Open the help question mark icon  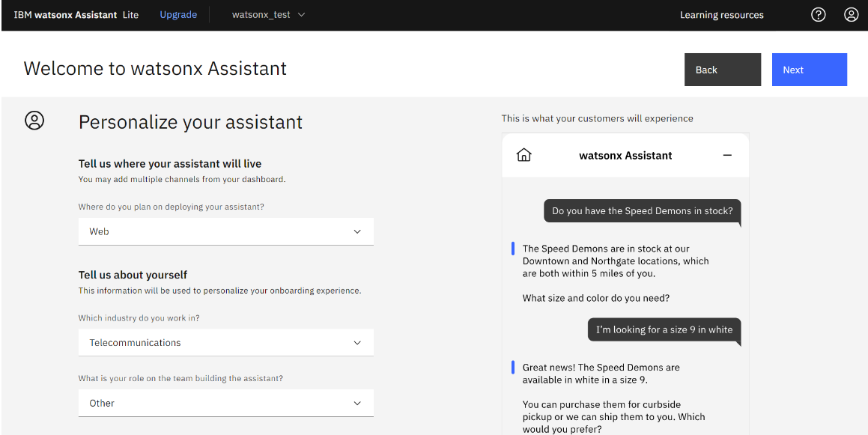(x=818, y=15)
